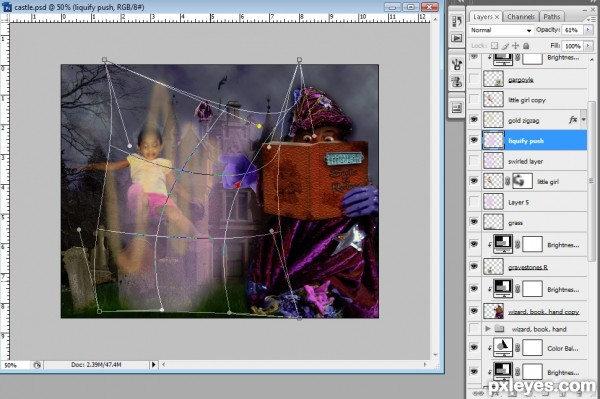The width and height of the screenshot is (600, 399).
Task: Show the little girl copy layer
Action: click(x=474, y=99)
